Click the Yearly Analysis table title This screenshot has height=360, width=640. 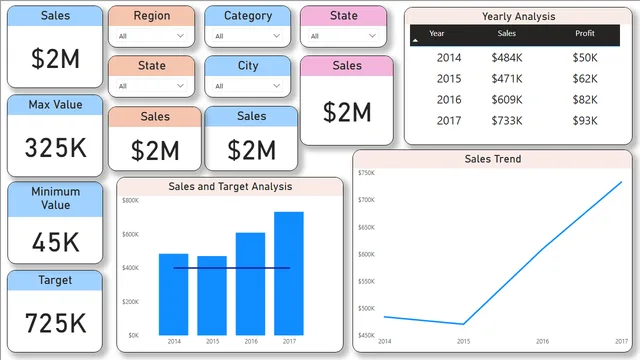518,16
